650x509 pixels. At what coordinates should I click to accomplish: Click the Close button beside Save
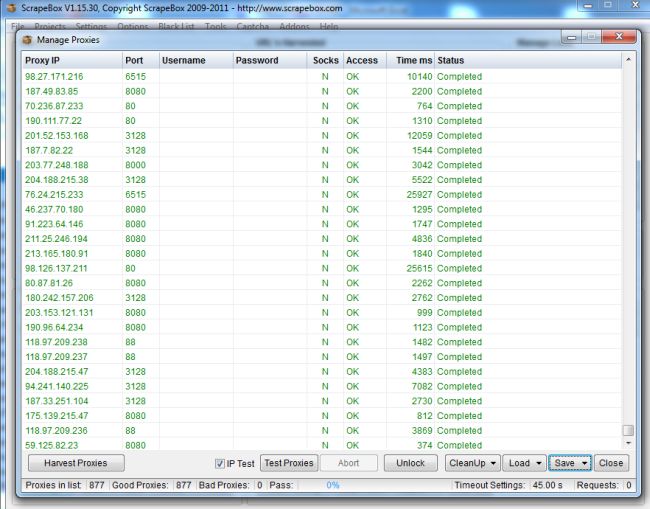tap(611, 463)
